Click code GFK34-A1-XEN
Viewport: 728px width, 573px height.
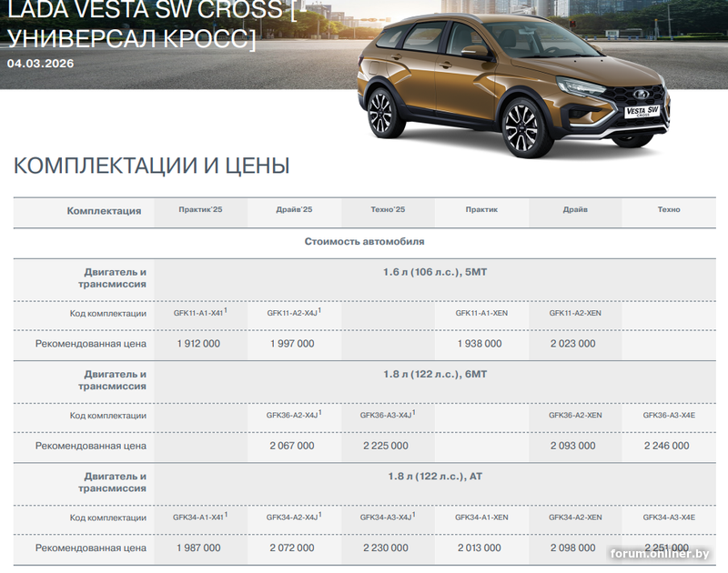(481, 518)
